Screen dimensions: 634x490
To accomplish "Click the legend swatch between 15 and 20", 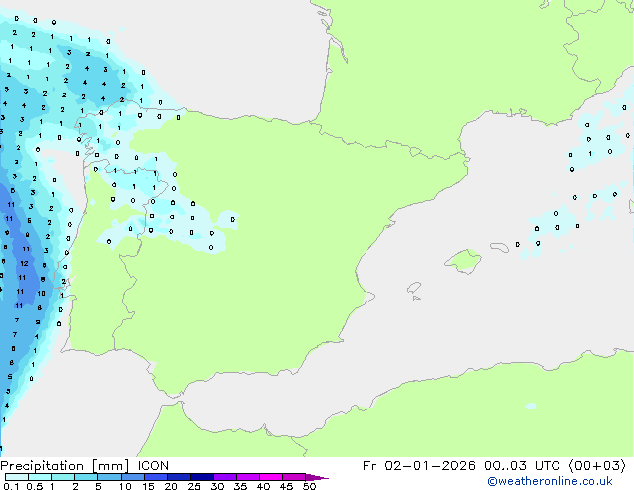I will point(156,477).
